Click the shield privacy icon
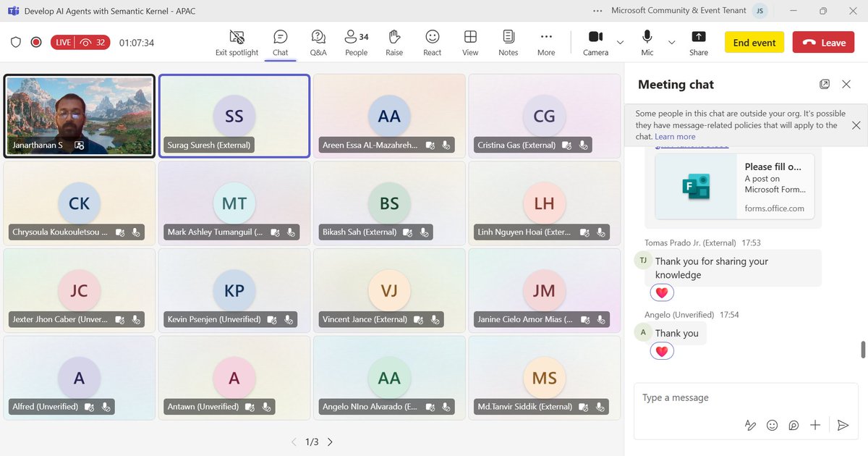This screenshot has height=456, width=868. point(16,42)
